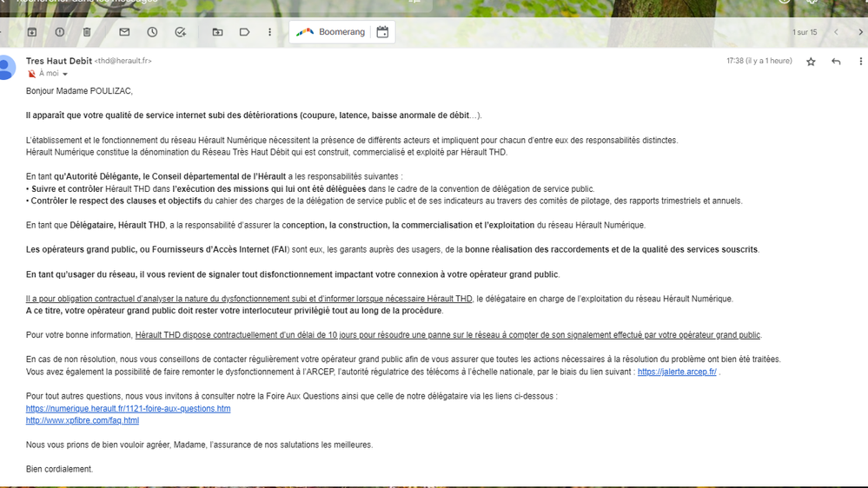Mark the message as unread
This screenshot has height=488, width=868.
point(124,32)
